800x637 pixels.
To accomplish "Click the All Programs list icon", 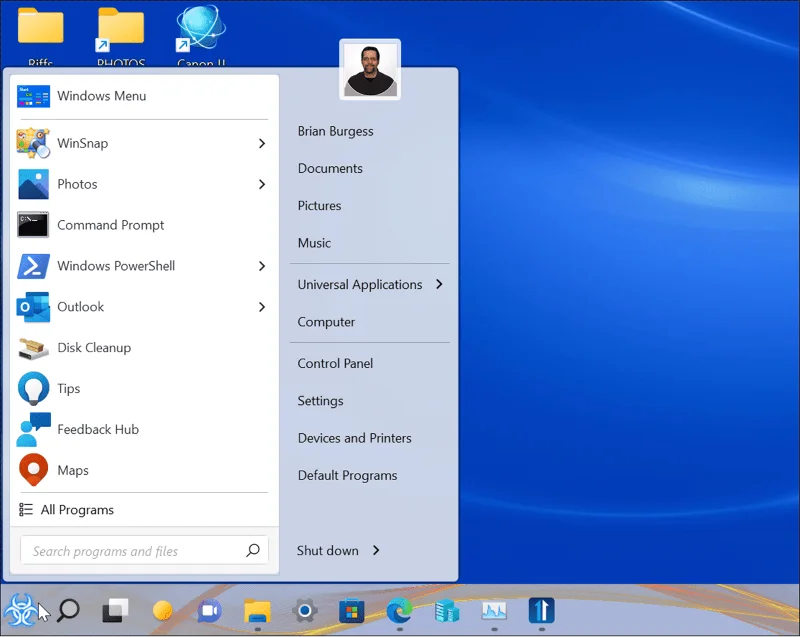I will tap(26, 509).
